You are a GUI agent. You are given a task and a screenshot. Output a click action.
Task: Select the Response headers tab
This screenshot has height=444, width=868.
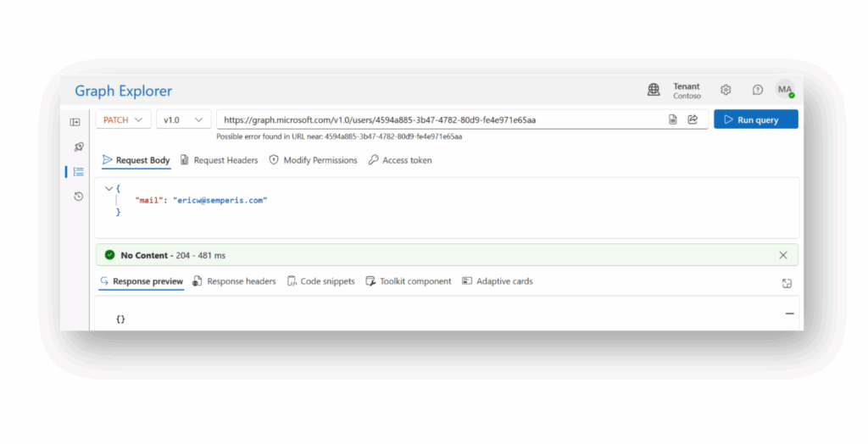tap(234, 281)
